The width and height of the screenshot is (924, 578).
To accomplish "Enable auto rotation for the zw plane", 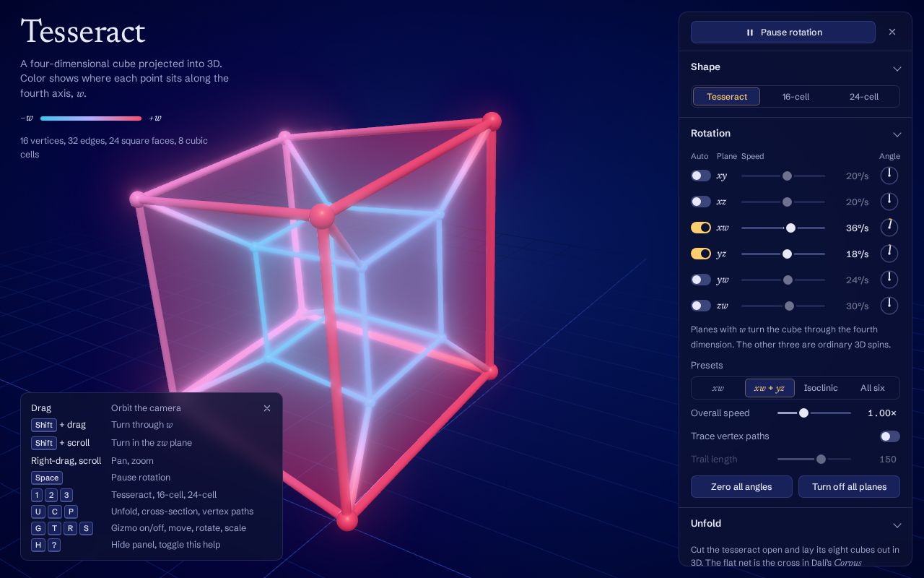I will click(701, 306).
